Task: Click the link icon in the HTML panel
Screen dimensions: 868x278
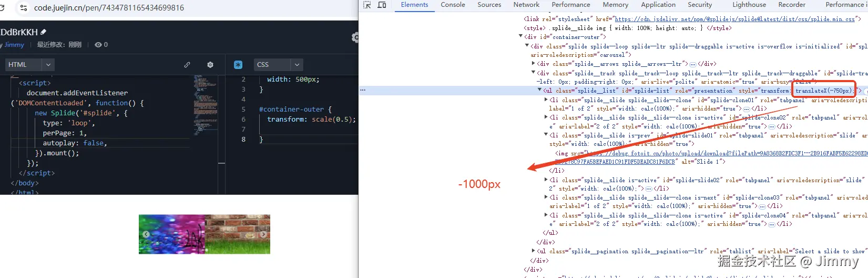Action: 187,65
